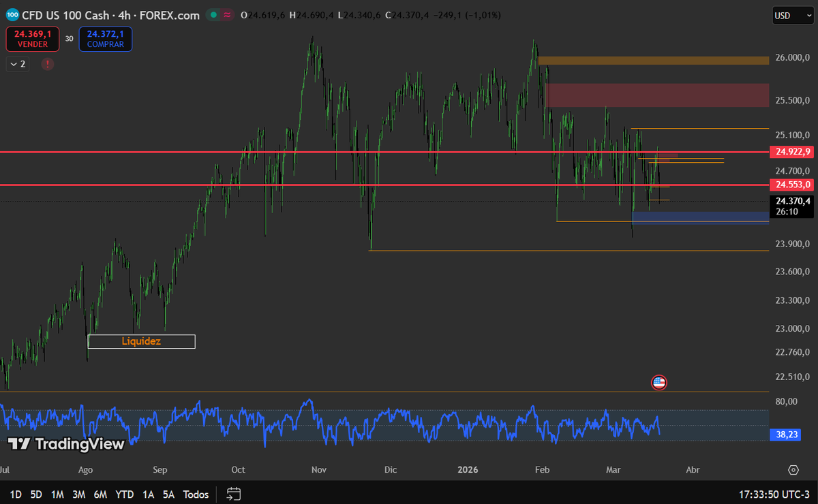
Task: Click the Sep label on time axis
Action: 160,470
